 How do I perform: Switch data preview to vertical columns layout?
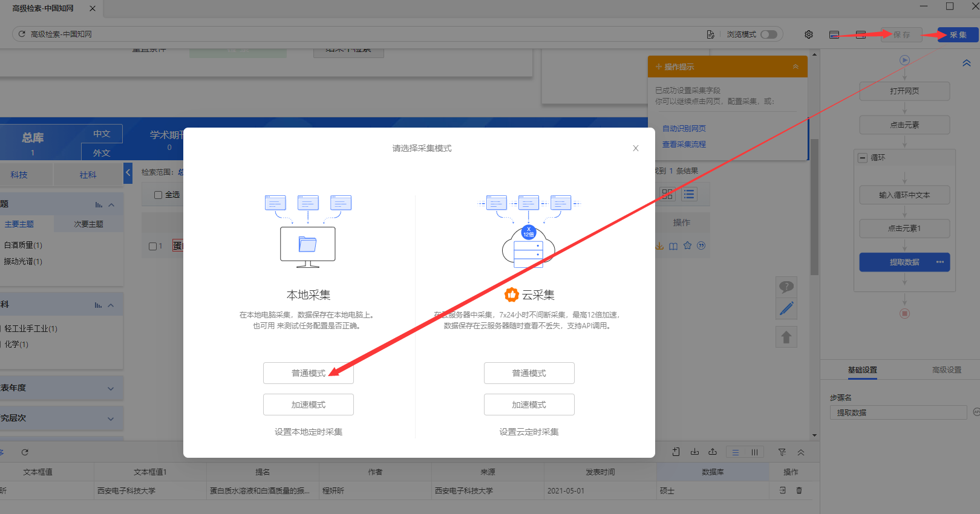pos(754,452)
